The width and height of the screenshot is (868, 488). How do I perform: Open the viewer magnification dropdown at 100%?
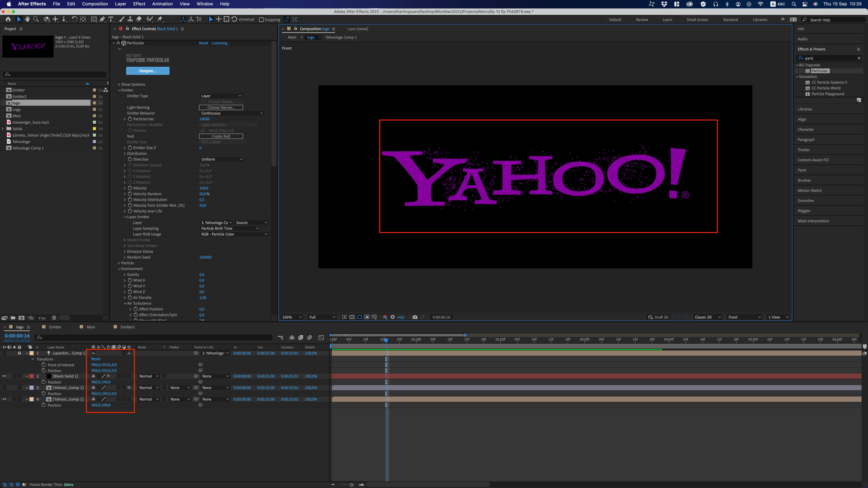292,317
